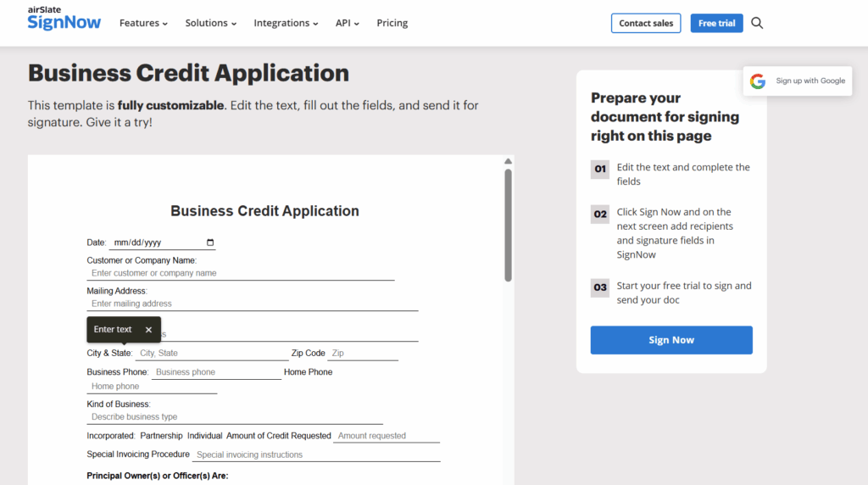The width and height of the screenshot is (868, 485).
Task: Sign up with Google
Action: pos(798,81)
